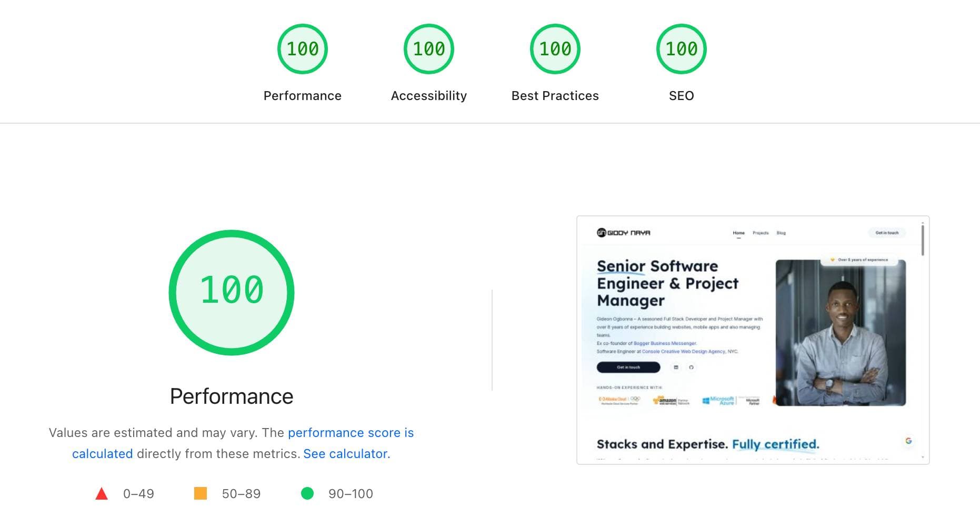980x517 pixels.
Task: Click the green circle 90–100 legend icon
Action: coord(307,494)
